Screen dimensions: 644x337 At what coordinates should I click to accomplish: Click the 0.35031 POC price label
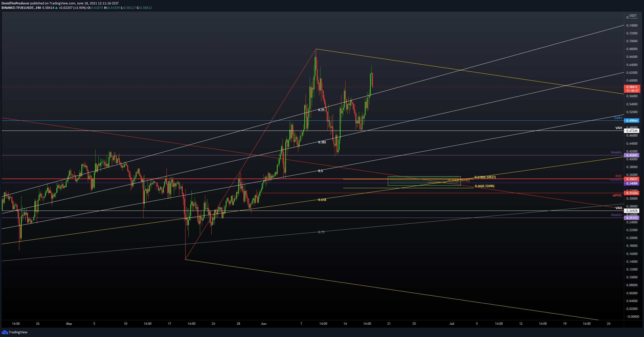[632, 179]
